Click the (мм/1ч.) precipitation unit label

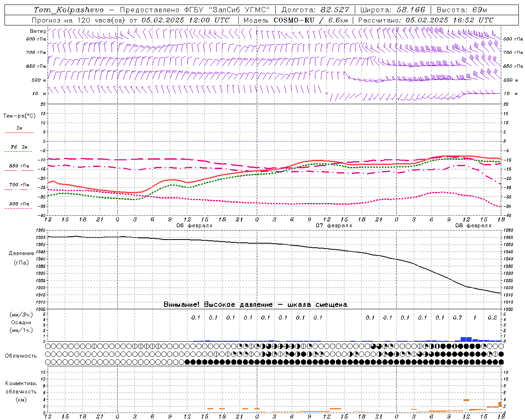21,330
